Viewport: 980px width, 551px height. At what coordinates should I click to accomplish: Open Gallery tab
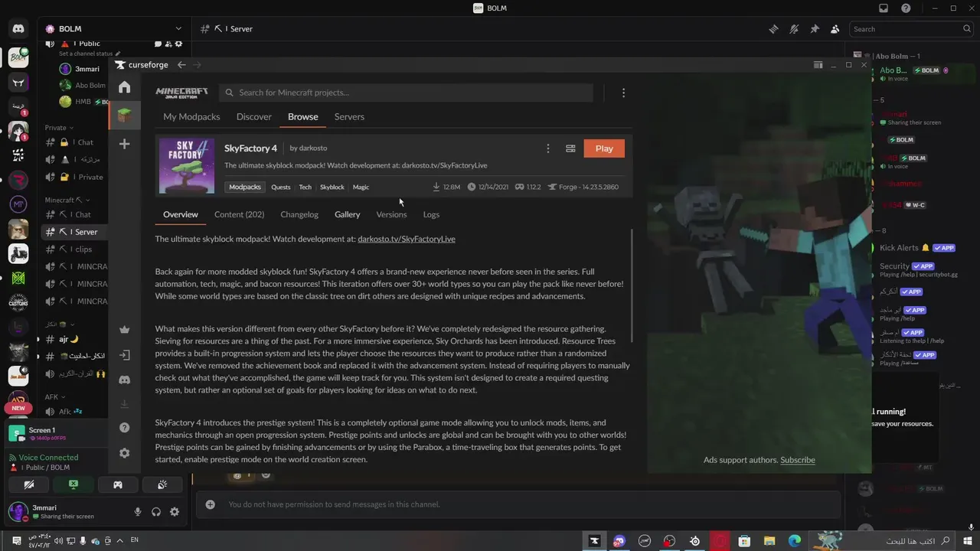[347, 215]
